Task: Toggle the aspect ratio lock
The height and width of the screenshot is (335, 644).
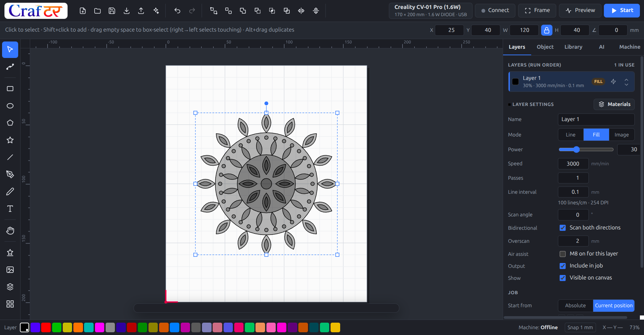Action: click(x=547, y=30)
